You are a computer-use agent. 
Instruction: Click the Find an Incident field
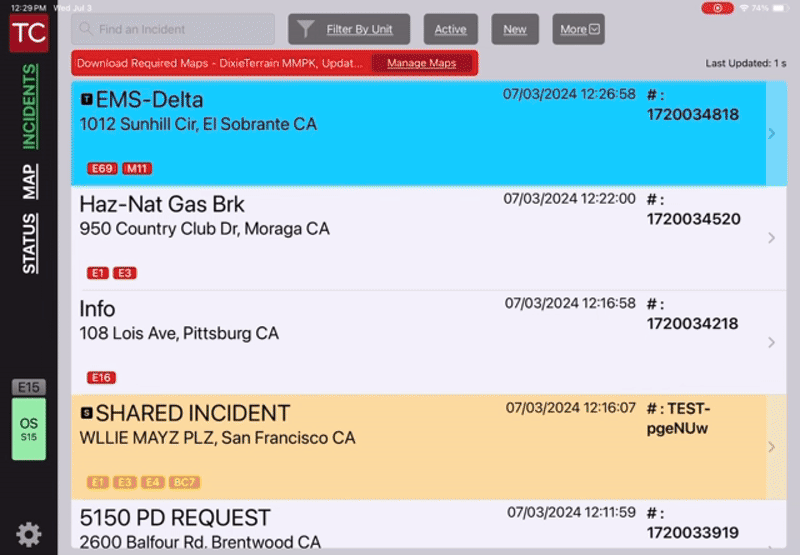point(175,29)
